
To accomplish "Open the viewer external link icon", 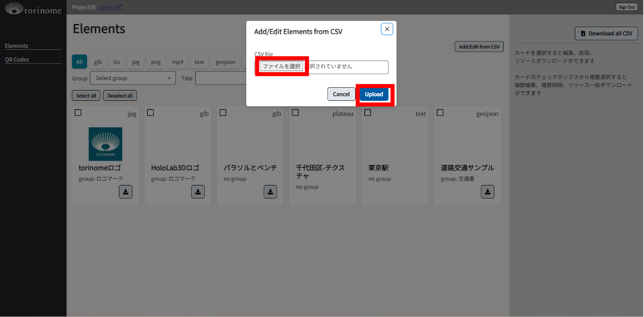I will pos(119,7).
